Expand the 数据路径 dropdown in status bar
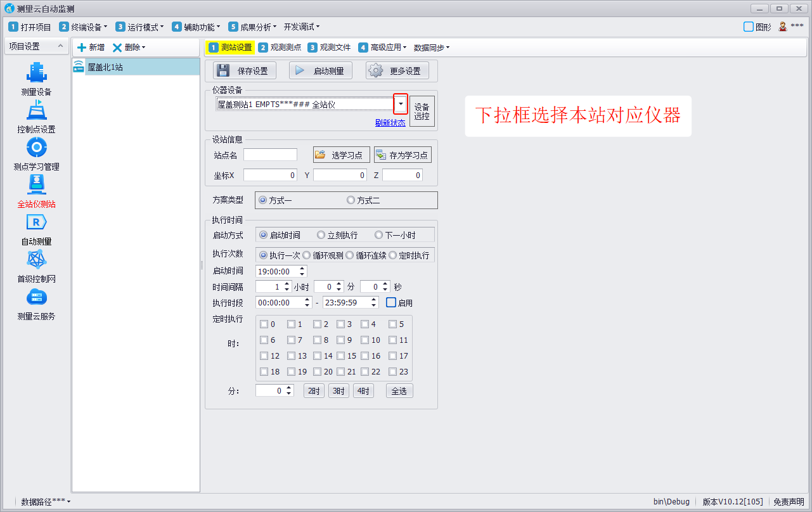Image resolution: width=812 pixels, height=512 pixels. (x=46, y=502)
